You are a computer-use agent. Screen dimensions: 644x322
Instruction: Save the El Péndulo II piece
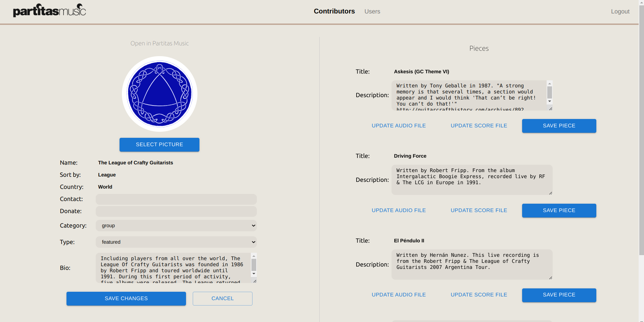[559, 295]
